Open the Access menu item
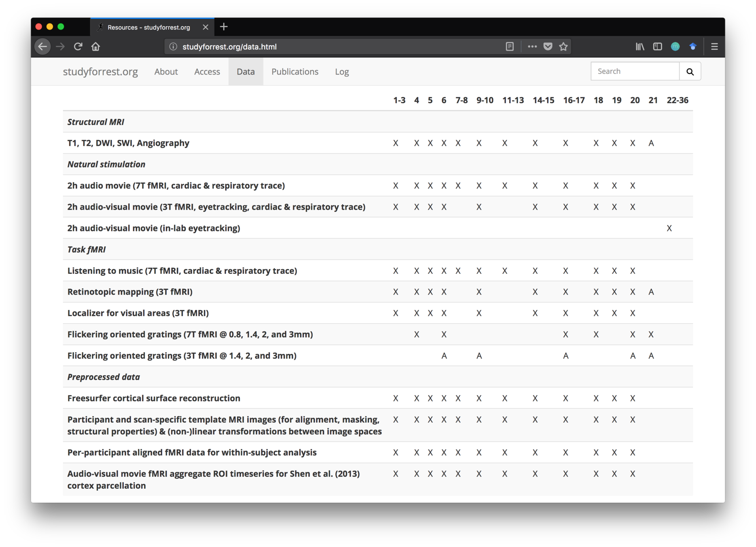This screenshot has height=547, width=756. [207, 72]
